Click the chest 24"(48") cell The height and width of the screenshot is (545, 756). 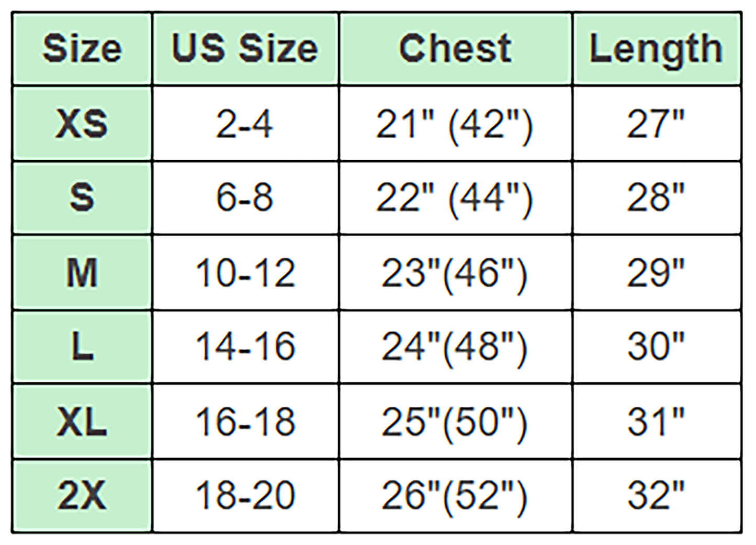pyautogui.click(x=454, y=347)
